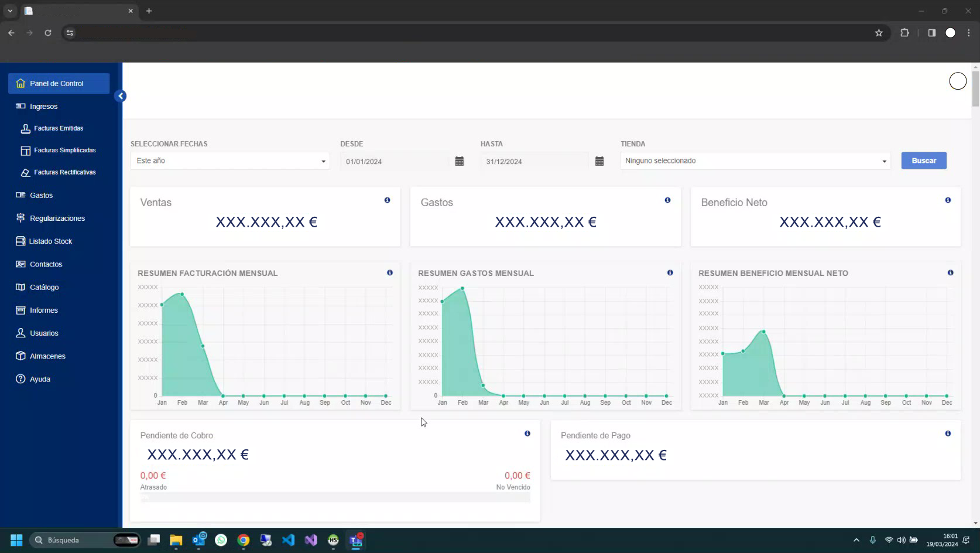
Task: Open Visual Studio Code from the taskbar
Action: click(288, 540)
